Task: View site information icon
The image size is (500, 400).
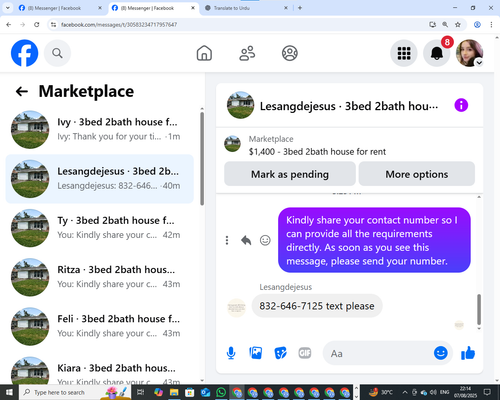Action: click(x=53, y=24)
